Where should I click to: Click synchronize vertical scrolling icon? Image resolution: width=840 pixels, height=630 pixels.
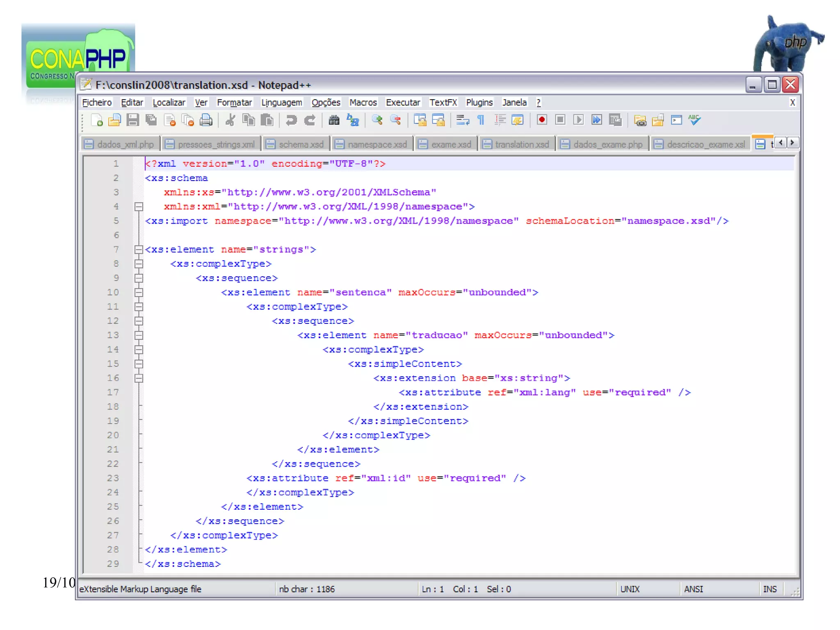click(x=420, y=120)
